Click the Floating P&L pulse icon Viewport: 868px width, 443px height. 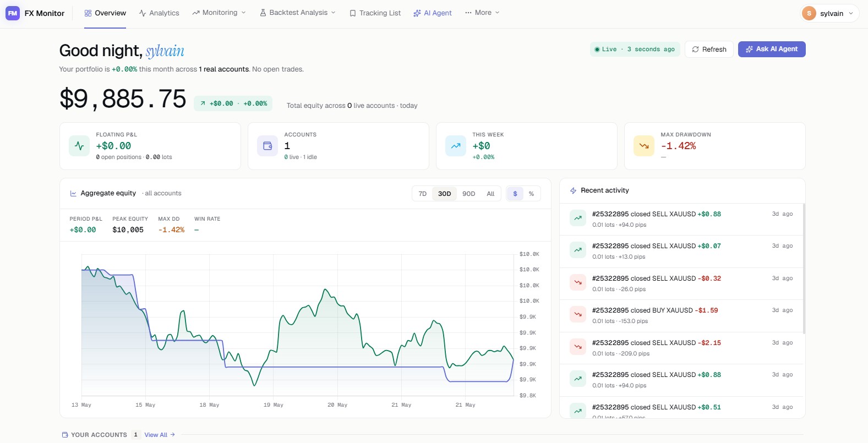79,146
